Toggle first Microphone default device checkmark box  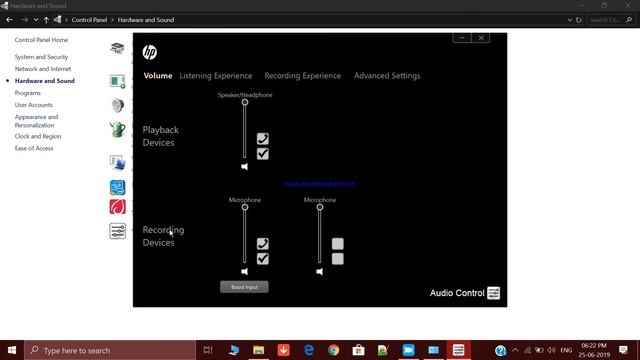click(262, 259)
